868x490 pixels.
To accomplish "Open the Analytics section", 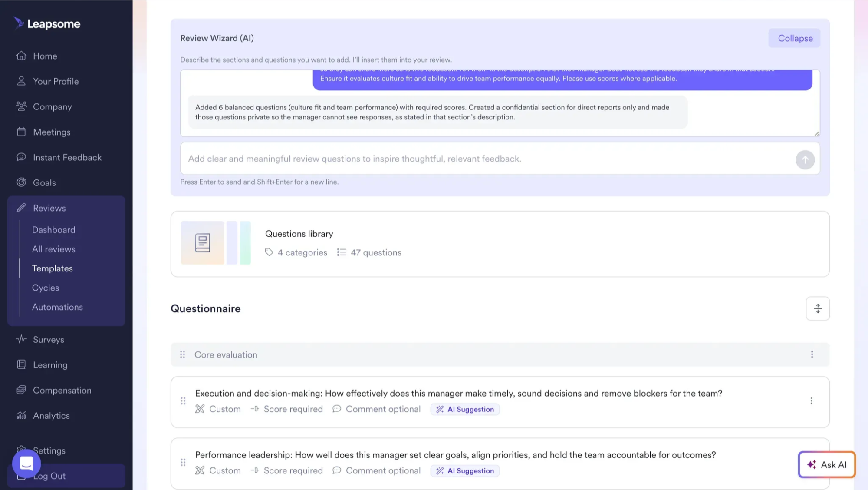I will [51, 415].
